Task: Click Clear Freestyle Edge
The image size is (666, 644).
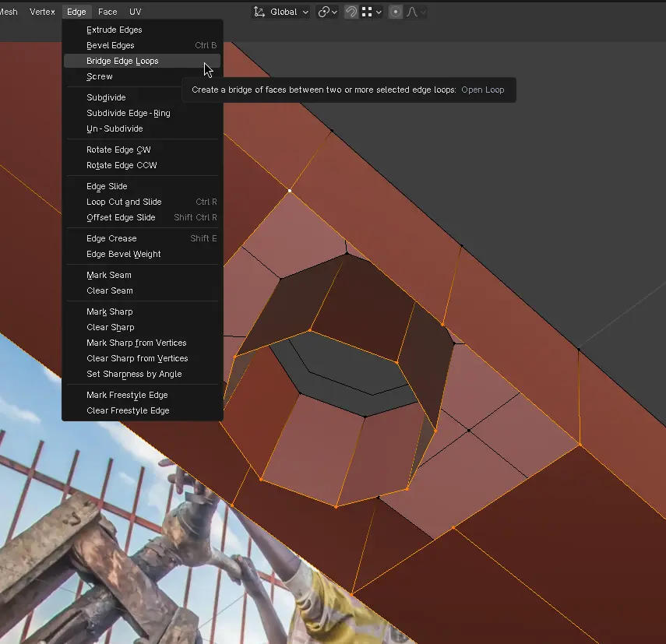Action: (143, 410)
